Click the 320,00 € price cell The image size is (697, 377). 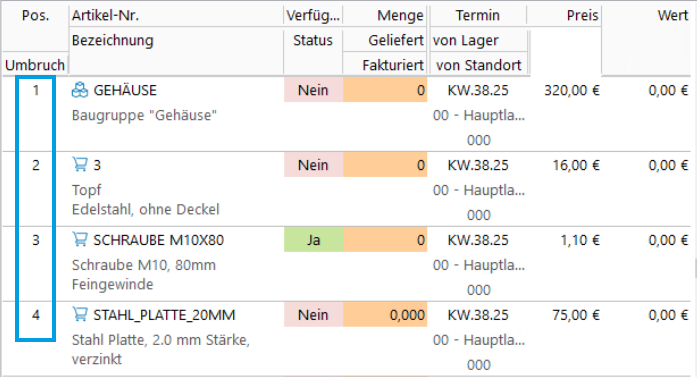pos(571,90)
